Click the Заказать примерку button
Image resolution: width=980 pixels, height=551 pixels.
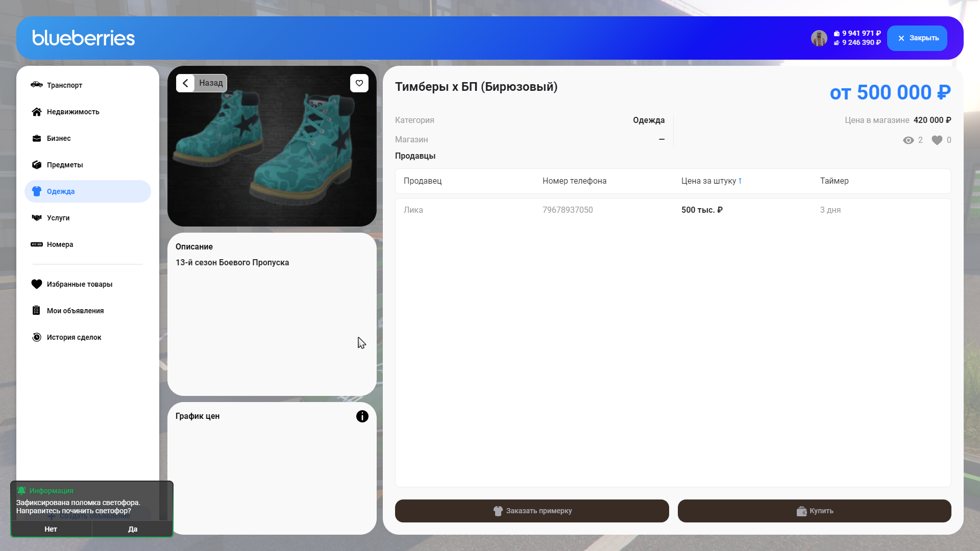(x=532, y=511)
